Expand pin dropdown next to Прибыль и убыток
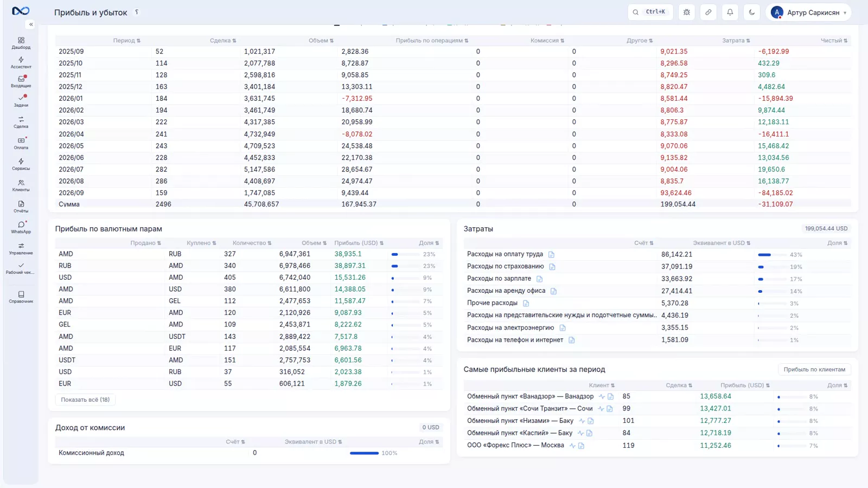The height and width of the screenshot is (488, 868). 137,12
